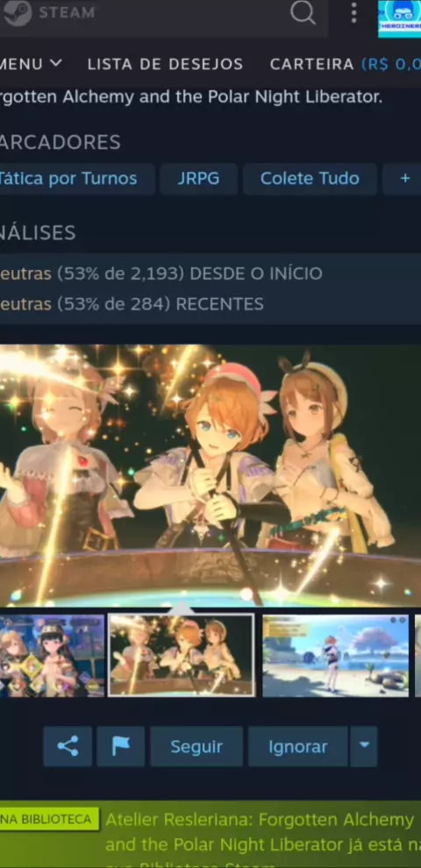This screenshot has width=421, height=868.
Task: Tap the magnifying glass search icon
Action: tap(303, 12)
